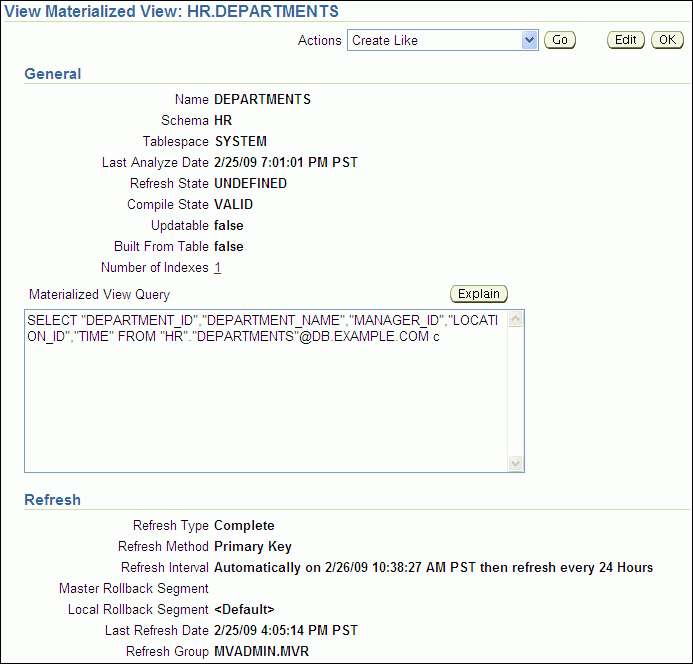The height and width of the screenshot is (664, 693).
Task: Click the Compile State value VALID
Action: click(x=234, y=205)
